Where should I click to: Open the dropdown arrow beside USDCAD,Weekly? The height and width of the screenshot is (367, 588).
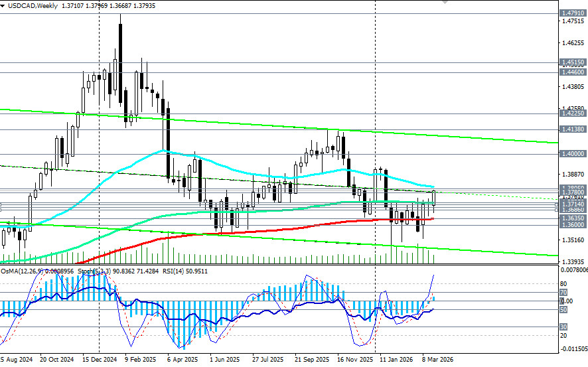(3, 6)
